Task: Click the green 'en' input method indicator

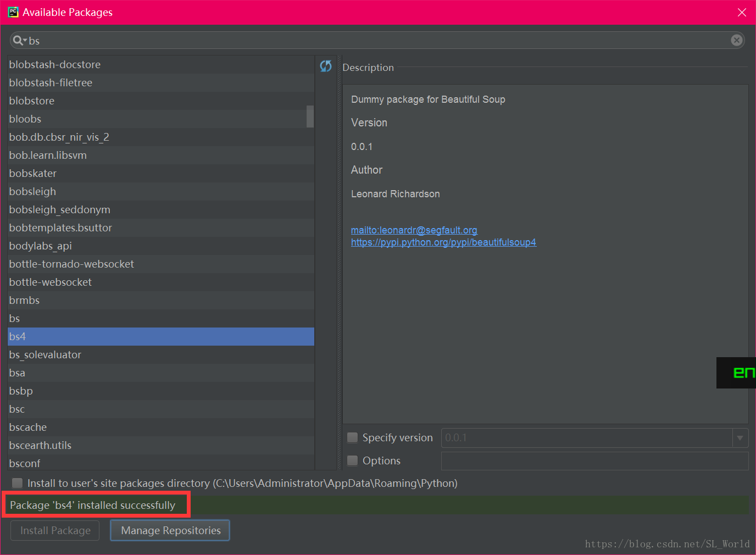Action: click(x=736, y=373)
